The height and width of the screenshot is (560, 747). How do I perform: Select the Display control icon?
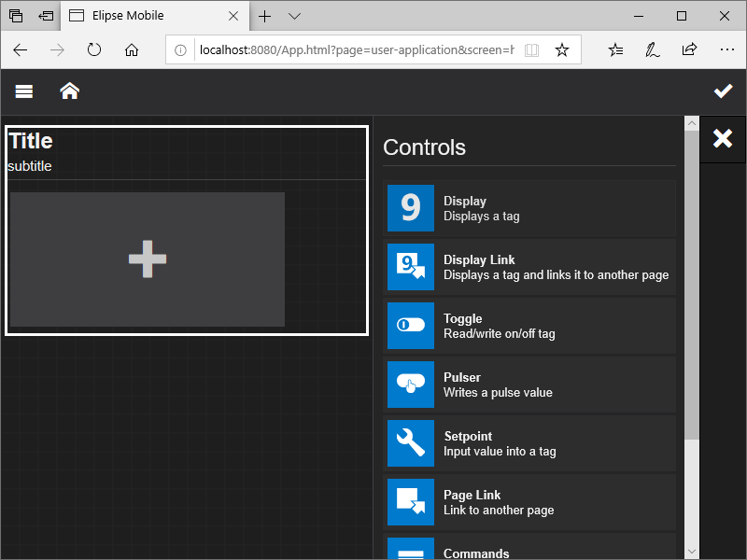411,208
